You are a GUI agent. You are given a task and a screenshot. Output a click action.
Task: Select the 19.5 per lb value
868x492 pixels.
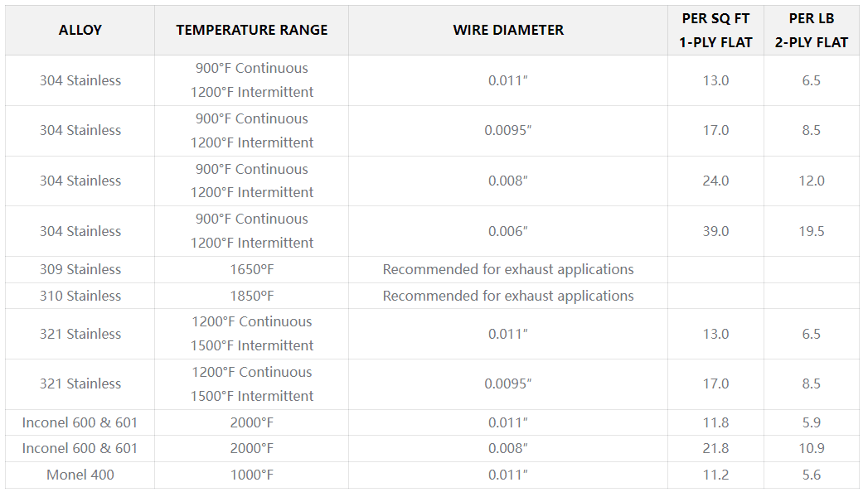(x=811, y=231)
